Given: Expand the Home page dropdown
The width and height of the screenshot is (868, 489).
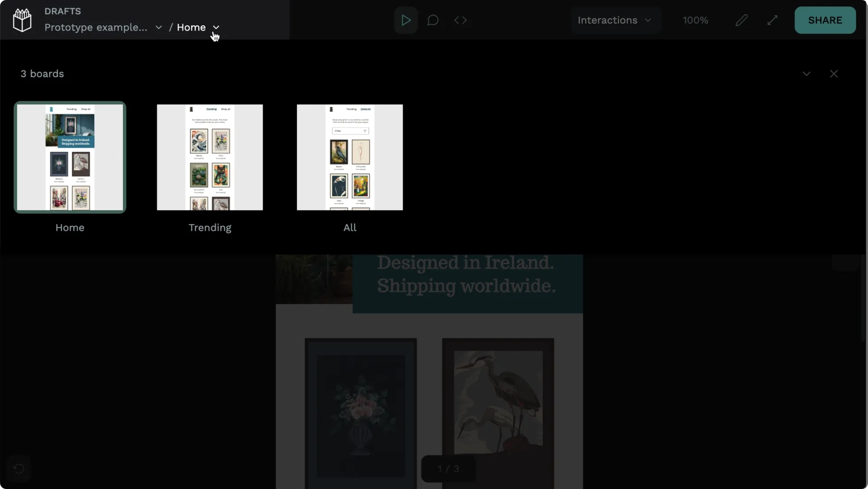Looking at the screenshot, I should coord(215,27).
